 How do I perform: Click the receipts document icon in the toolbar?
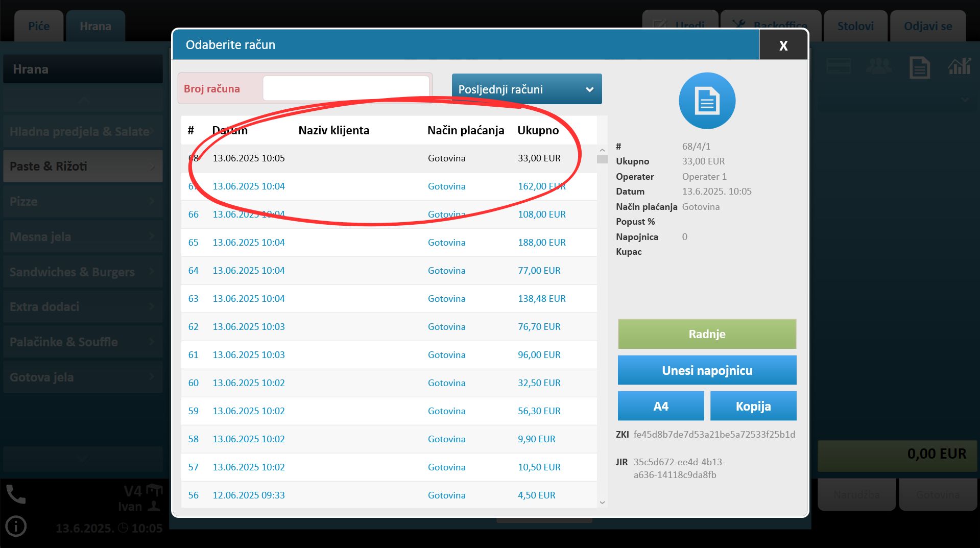pyautogui.click(x=919, y=67)
